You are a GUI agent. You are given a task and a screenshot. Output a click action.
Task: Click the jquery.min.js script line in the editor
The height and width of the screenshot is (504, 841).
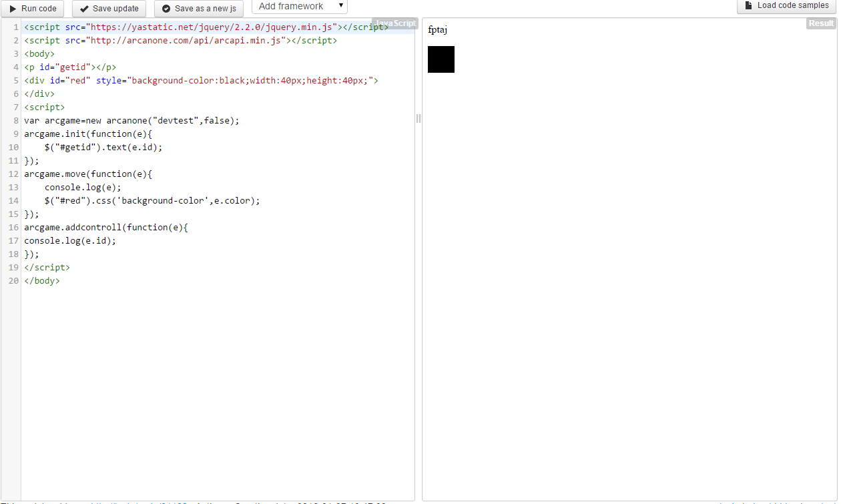tap(206, 27)
